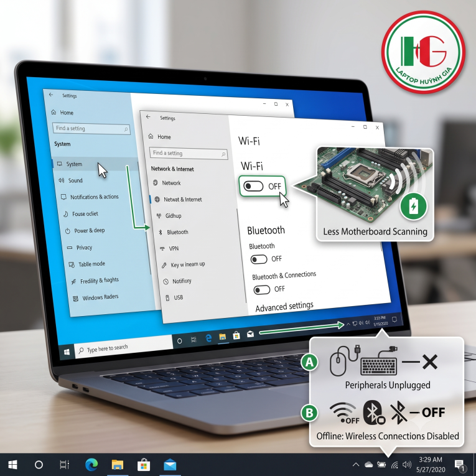The image size is (476, 476).
Task: Click Find a setting box in rear window
Action: pos(91,128)
